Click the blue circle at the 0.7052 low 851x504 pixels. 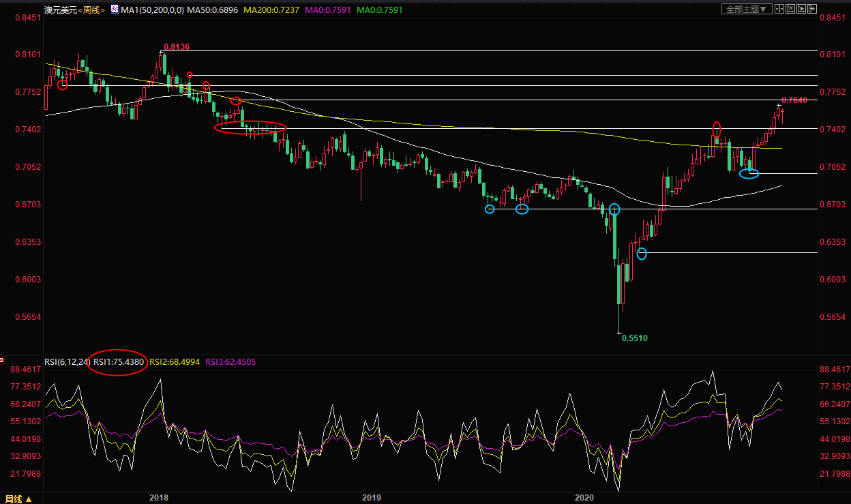pos(749,174)
